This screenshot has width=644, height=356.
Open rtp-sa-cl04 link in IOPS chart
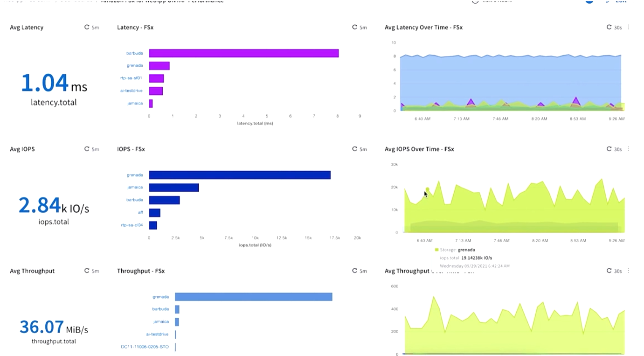coord(132,225)
